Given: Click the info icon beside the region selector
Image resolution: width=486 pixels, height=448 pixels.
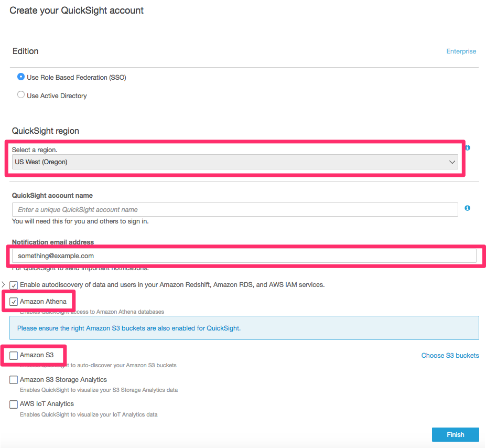Looking at the screenshot, I should [x=467, y=148].
